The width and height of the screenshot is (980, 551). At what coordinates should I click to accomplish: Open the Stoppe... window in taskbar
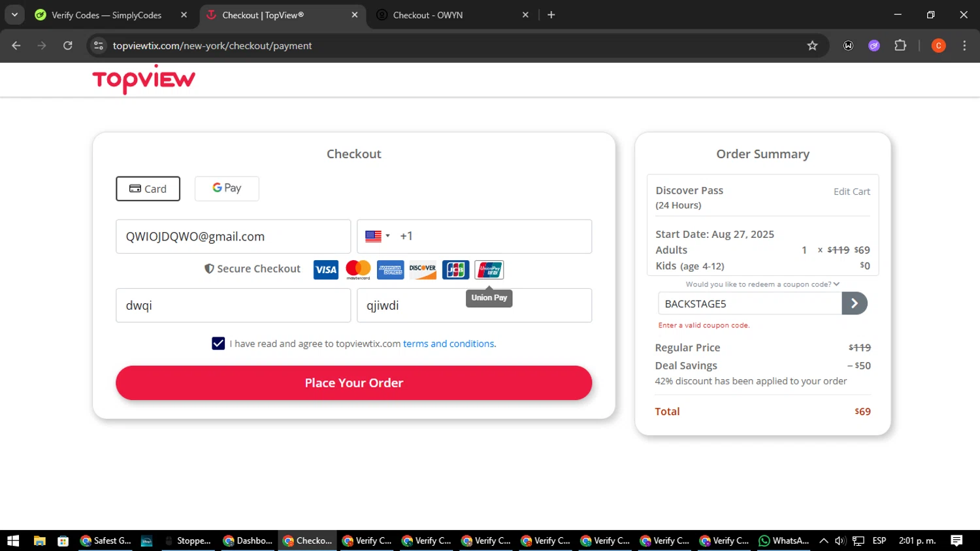[188, 541]
